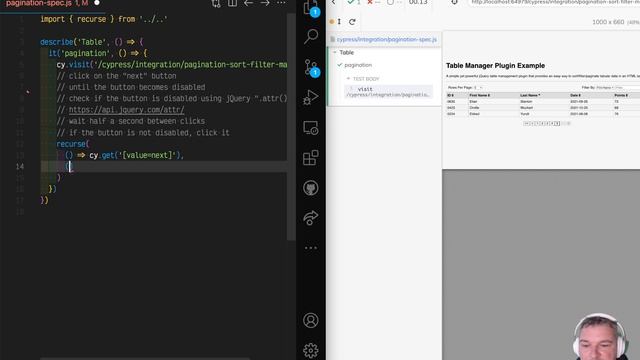Click the 'wait half a second between clicks' comment
The image size is (640, 360).
click(x=131, y=121)
